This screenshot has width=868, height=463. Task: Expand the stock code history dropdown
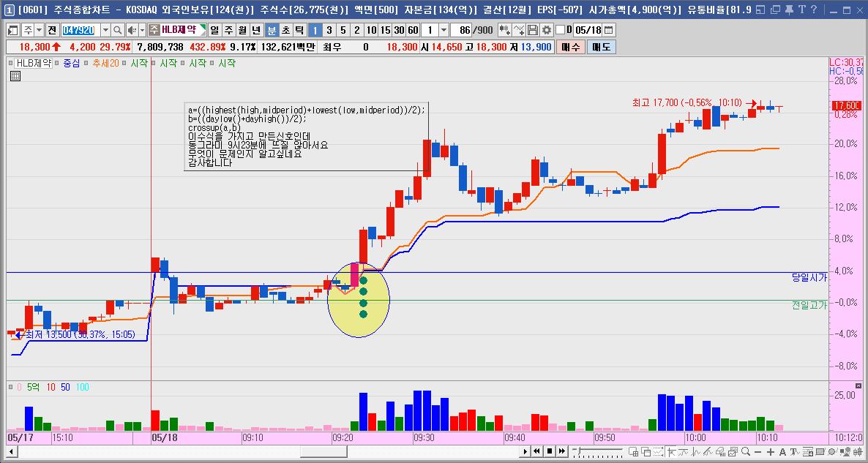point(105,30)
